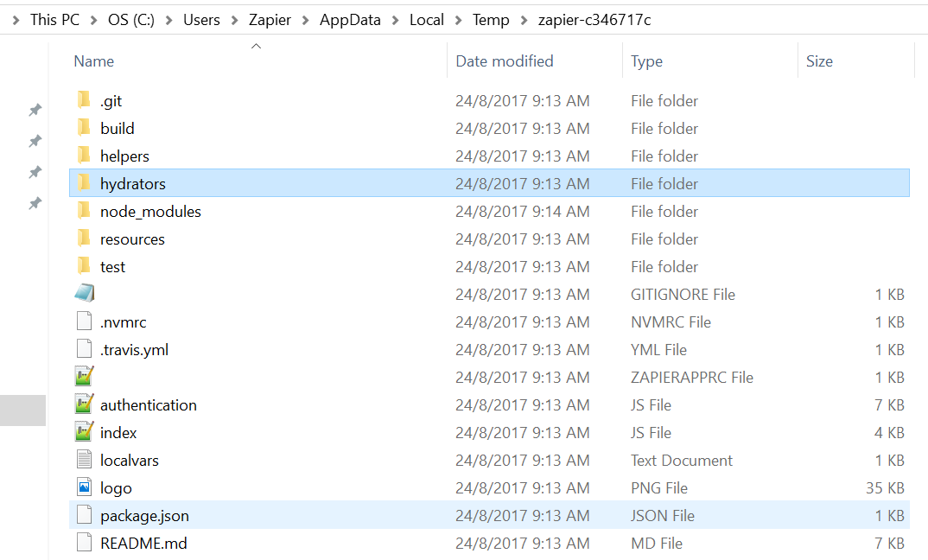Viewport: 928px width, 560px height.
Task: Sort files by Date modified column
Action: point(505,61)
